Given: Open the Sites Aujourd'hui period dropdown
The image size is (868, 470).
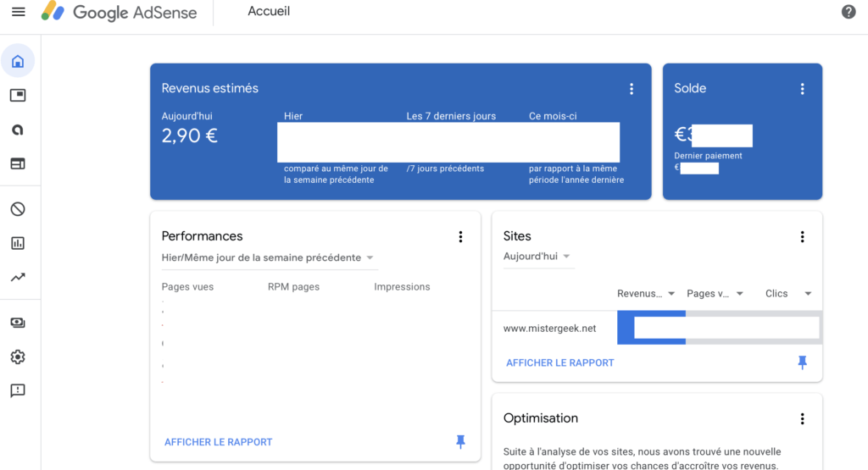Looking at the screenshot, I should pos(537,257).
